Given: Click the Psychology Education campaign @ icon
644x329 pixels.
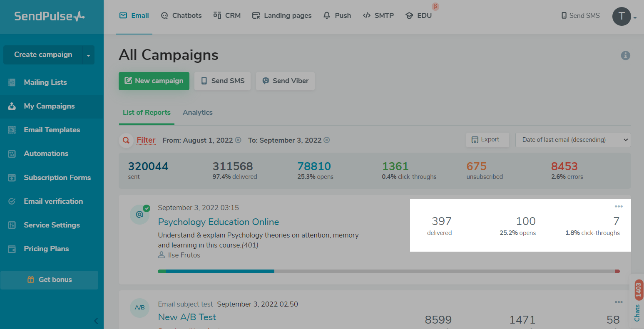Looking at the screenshot, I should pyautogui.click(x=139, y=215).
